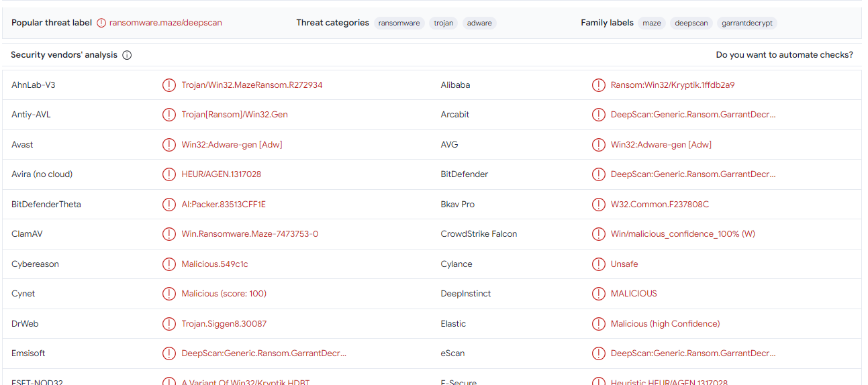
Task: Click the Security vendors' analysis heading
Action: click(x=64, y=55)
